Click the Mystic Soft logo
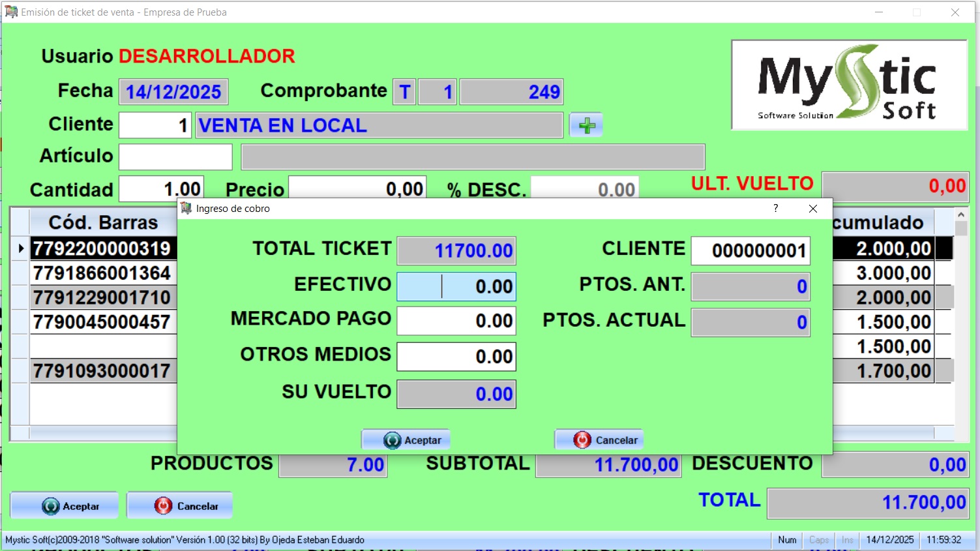This screenshot has width=980, height=551. (848, 85)
